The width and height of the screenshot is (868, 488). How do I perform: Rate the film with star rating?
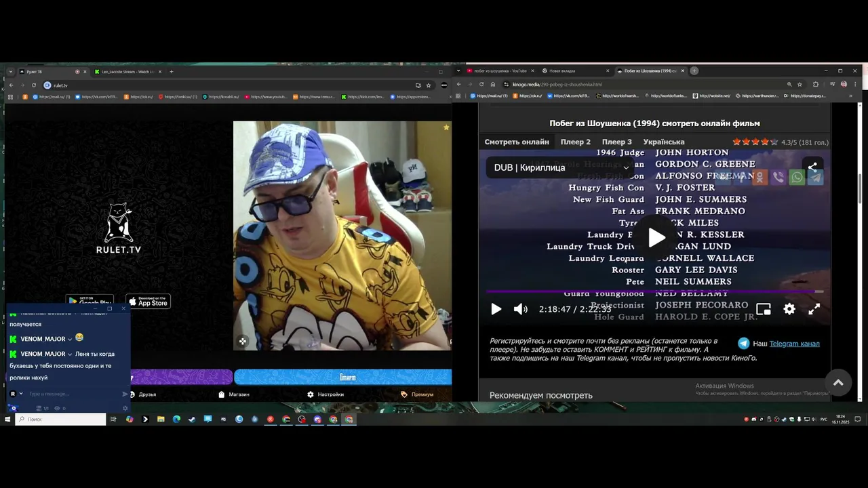click(755, 142)
